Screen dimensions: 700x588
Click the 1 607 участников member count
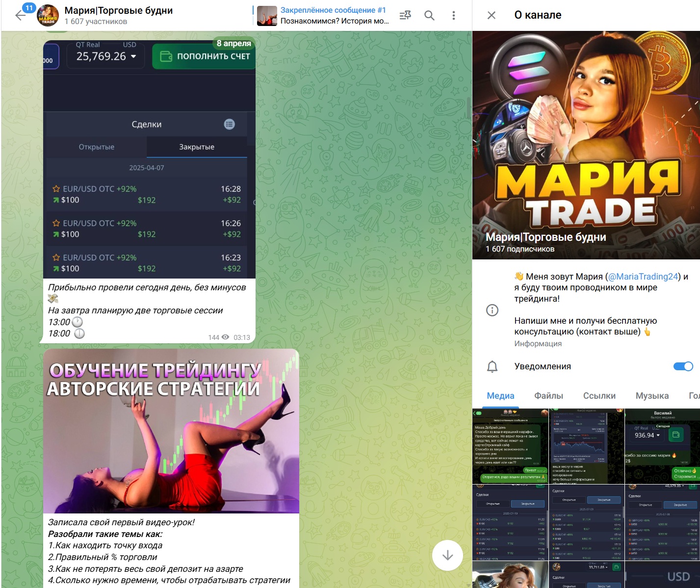96,22
